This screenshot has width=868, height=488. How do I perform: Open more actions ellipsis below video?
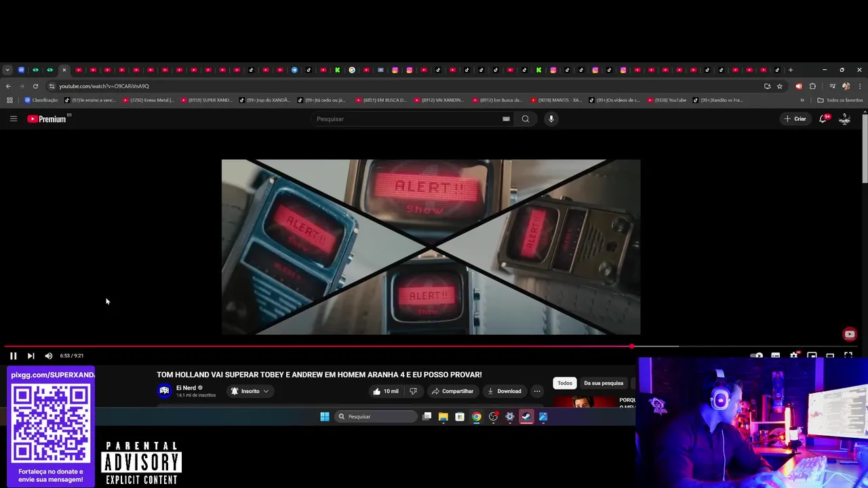point(537,391)
